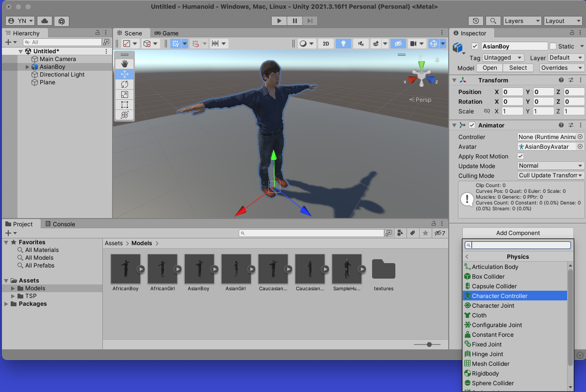This screenshot has width=586, height=392.
Task: Open the cloud services icon
Action: [x=45, y=21]
